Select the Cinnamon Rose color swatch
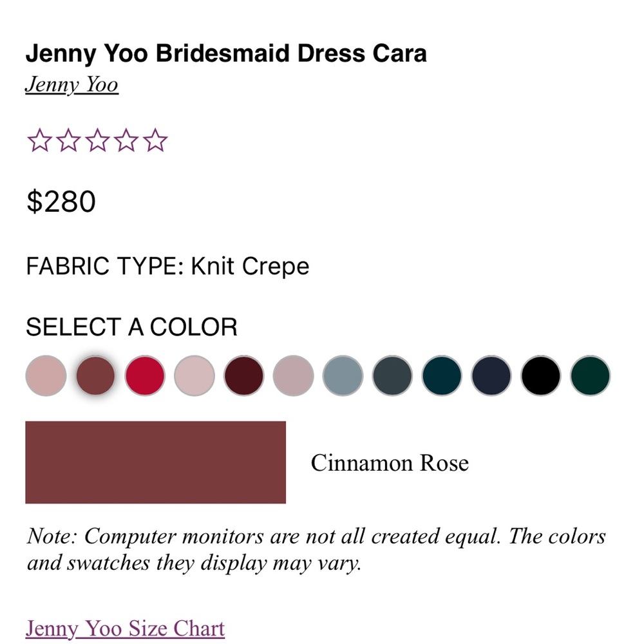Image resolution: width=644 pixels, height=644 pixels. (95, 375)
